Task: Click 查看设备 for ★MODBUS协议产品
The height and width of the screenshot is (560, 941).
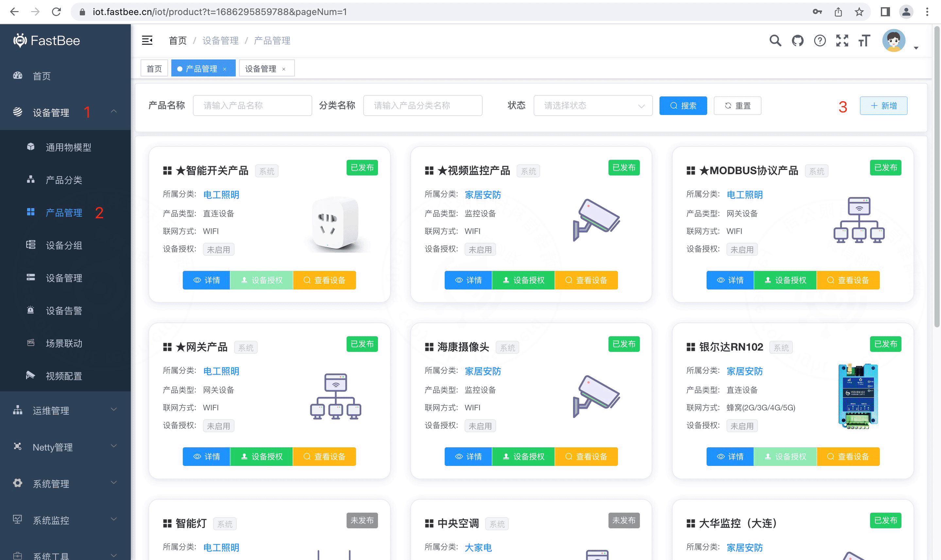Action: [x=848, y=280]
